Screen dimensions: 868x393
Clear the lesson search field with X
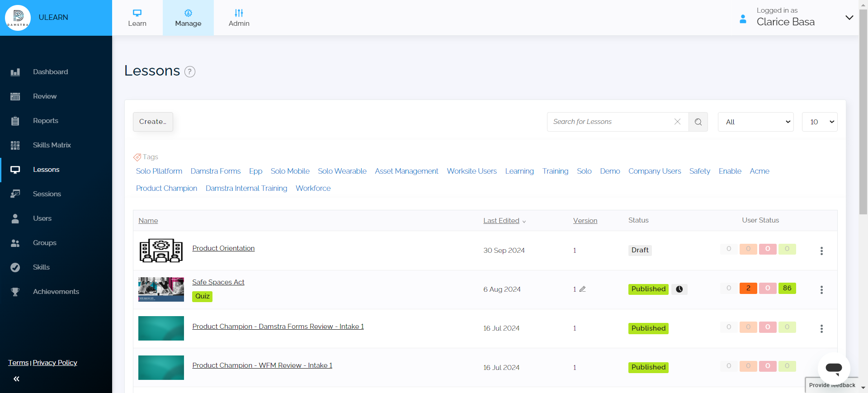677,122
